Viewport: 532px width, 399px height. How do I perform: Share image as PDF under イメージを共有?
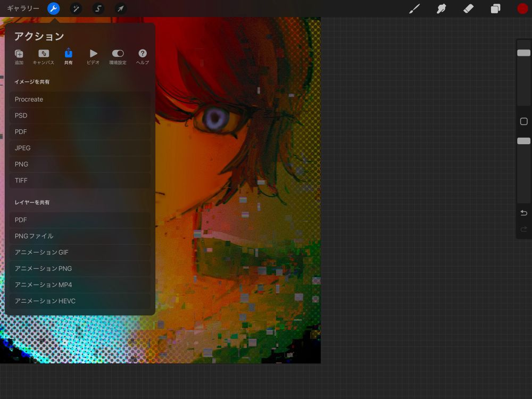click(x=80, y=131)
